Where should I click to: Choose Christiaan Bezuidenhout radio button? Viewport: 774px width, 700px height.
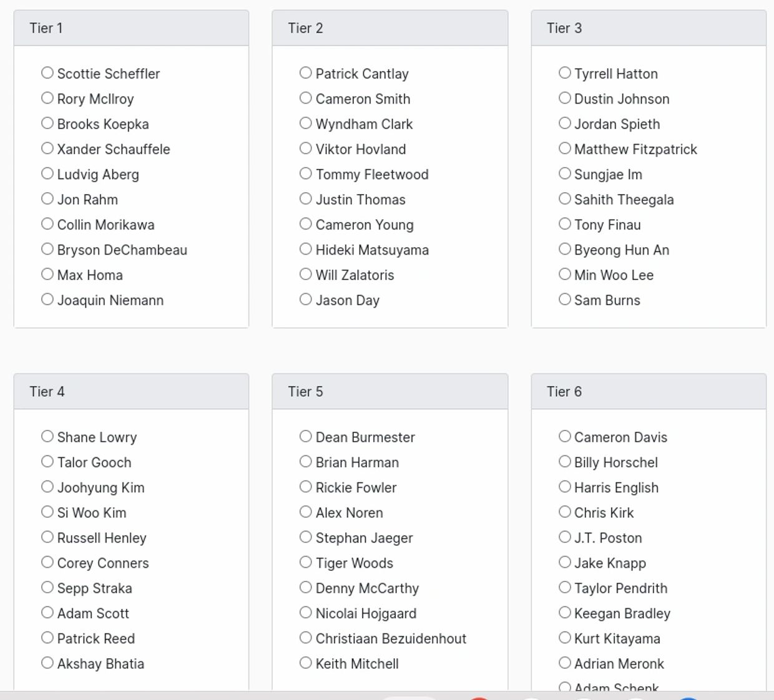click(x=306, y=638)
